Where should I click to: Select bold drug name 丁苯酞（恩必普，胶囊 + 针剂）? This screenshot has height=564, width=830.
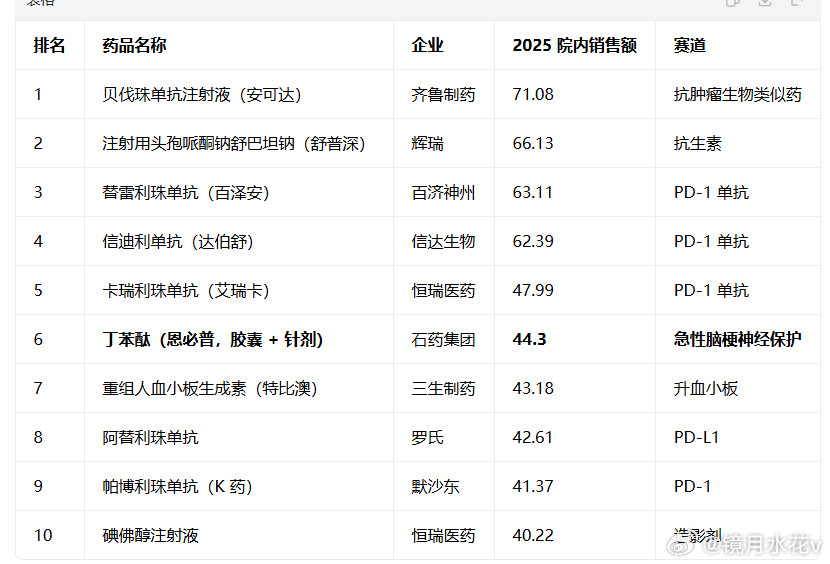(x=213, y=339)
